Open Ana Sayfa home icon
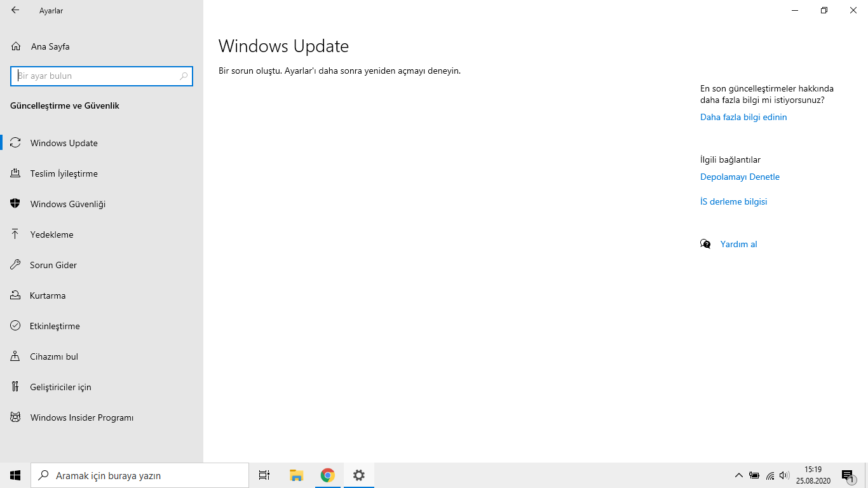The image size is (868, 488). pyautogui.click(x=16, y=46)
